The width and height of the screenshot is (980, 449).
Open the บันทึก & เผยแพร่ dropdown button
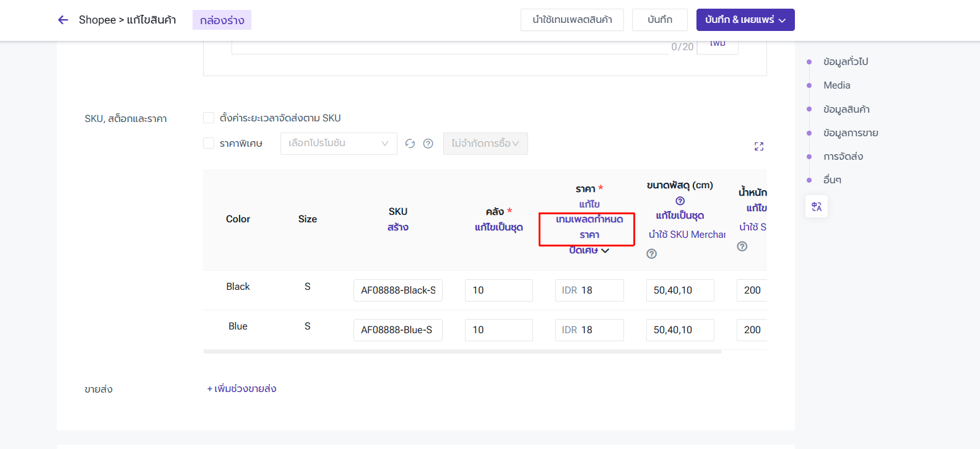pos(745,20)
